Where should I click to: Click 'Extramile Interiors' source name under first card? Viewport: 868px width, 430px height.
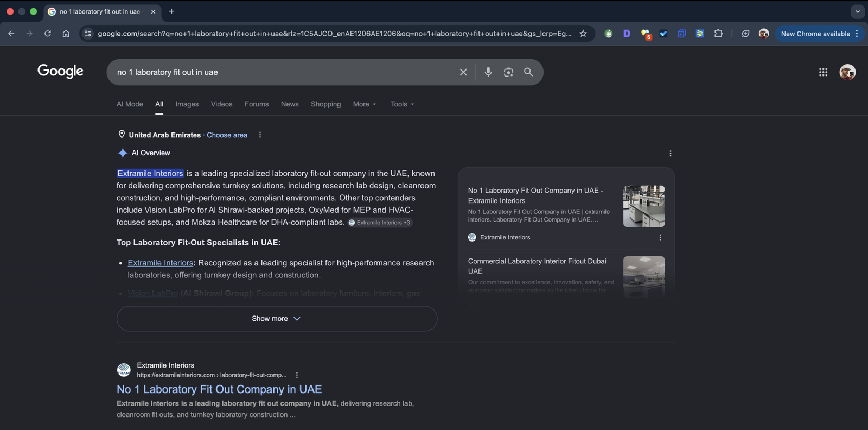(x=505, y=237)
